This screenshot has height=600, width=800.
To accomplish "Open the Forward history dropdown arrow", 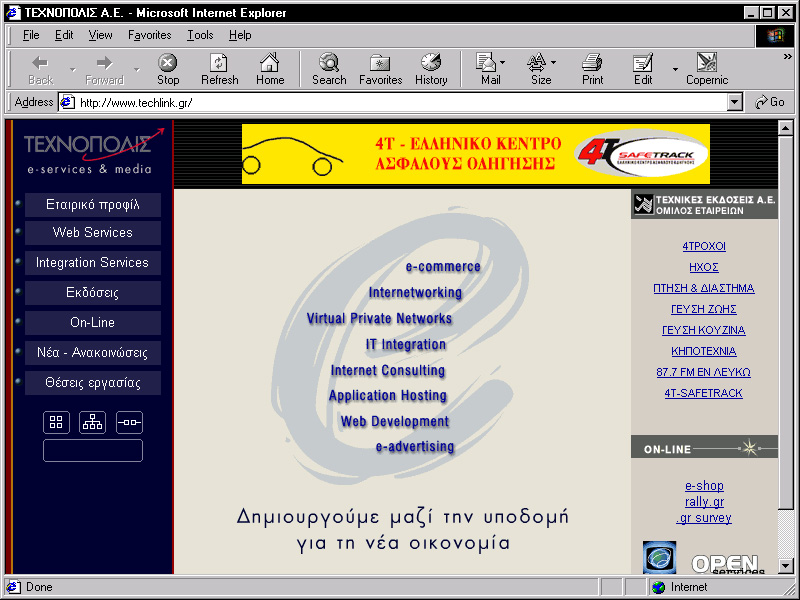I will click(x=137, y=69).
